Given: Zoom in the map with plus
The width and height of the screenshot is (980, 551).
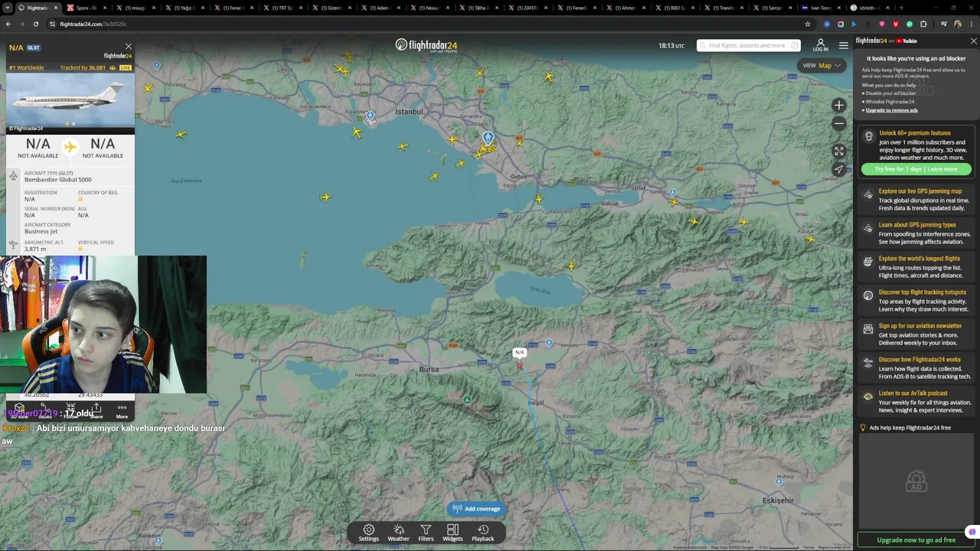Looking at the screenshot, I should coord(839,106).
